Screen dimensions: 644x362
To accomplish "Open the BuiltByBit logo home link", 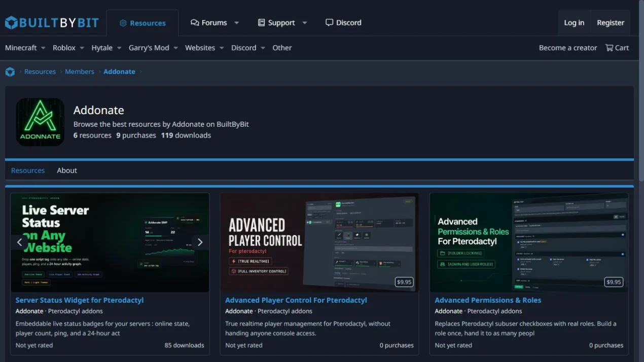I will (52, 23).
